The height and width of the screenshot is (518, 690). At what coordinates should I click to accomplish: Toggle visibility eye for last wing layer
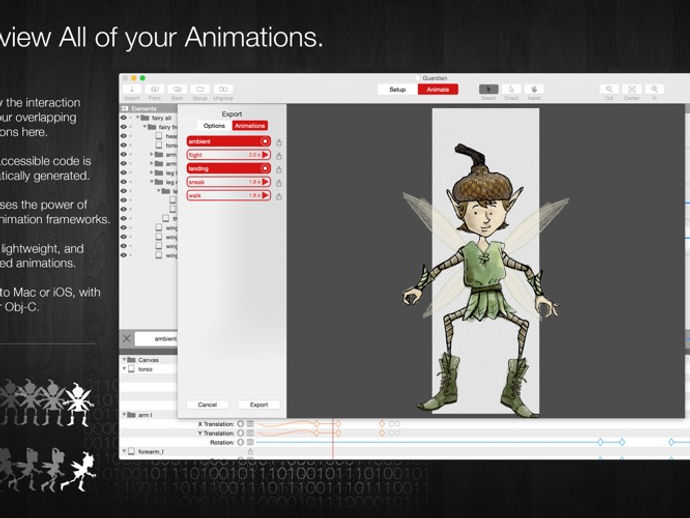click(x=124, y=255)
